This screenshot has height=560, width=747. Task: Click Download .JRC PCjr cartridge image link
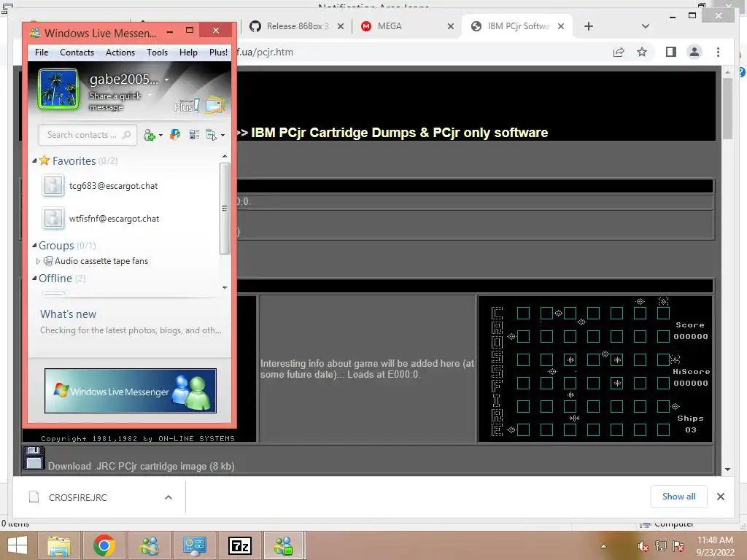141,466
